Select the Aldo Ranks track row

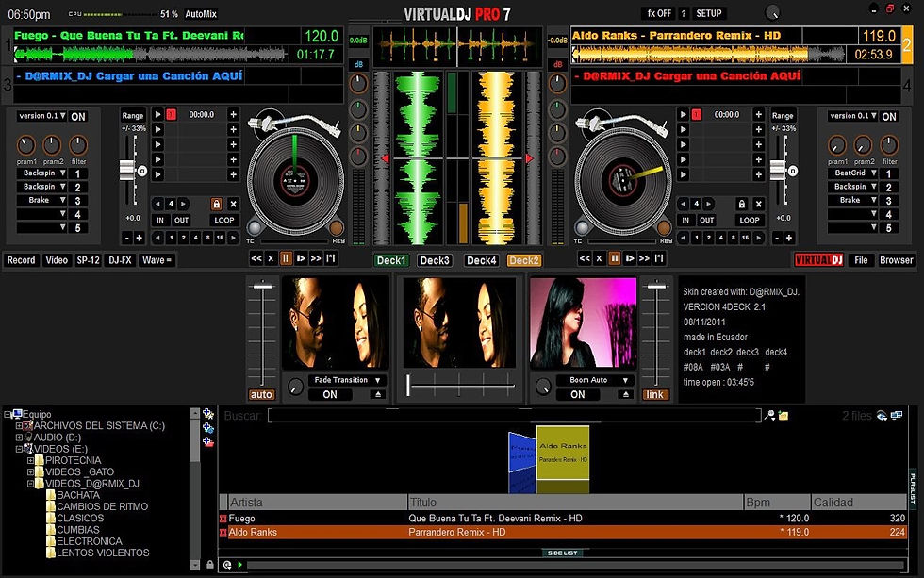coord(563,532)
